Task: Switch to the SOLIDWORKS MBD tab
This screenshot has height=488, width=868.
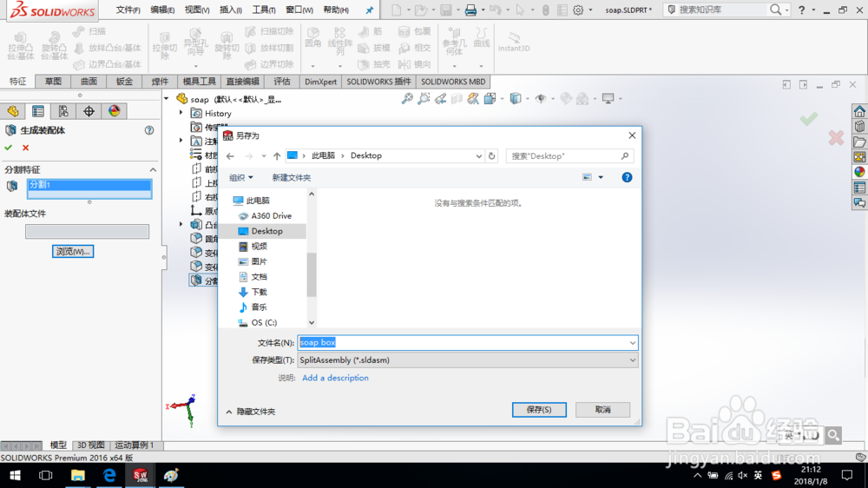Action: pos(453,82)
